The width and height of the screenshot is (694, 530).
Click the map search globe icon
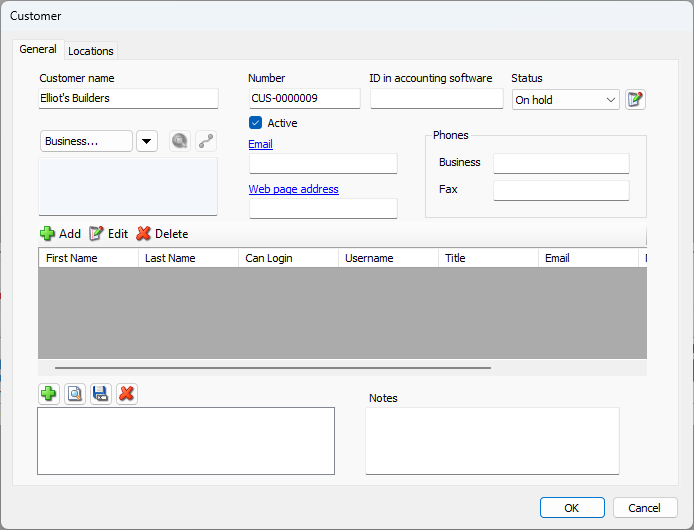tap(180, 141)
